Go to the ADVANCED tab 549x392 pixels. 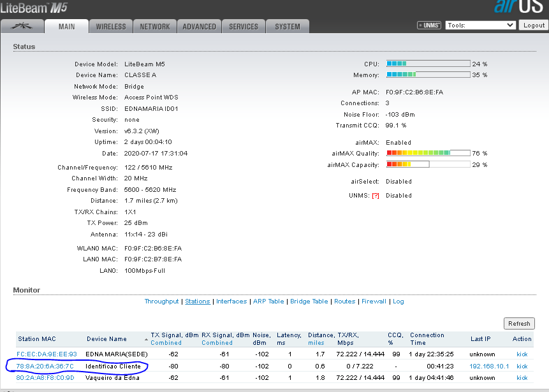pos(199,27)
